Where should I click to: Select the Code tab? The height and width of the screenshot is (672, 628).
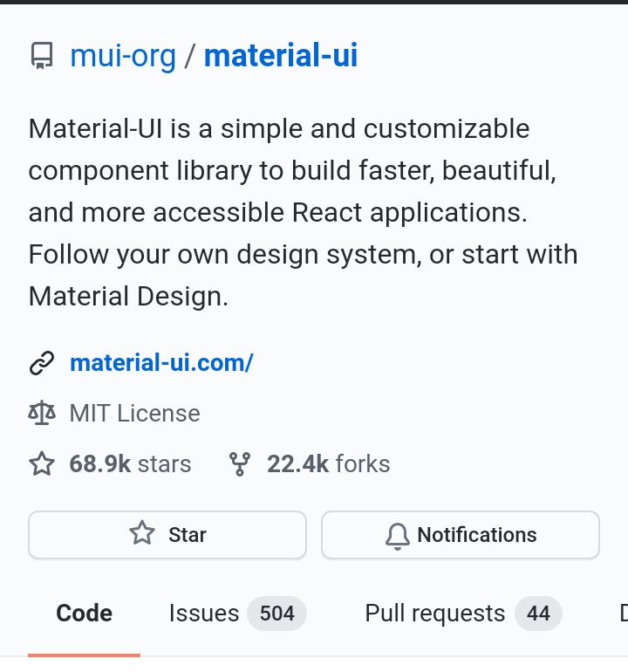point(84,614)
